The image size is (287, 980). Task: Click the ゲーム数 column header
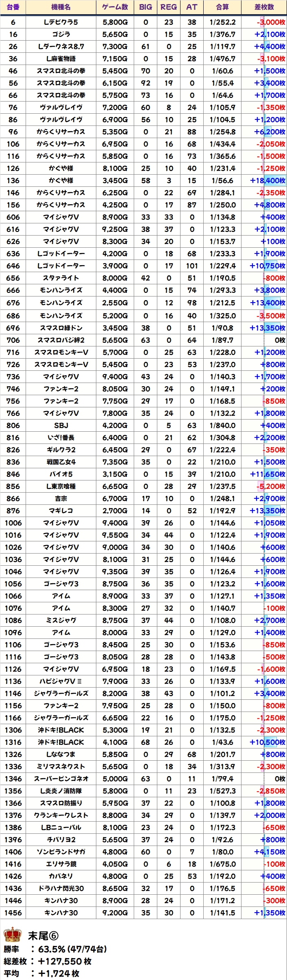115,7
